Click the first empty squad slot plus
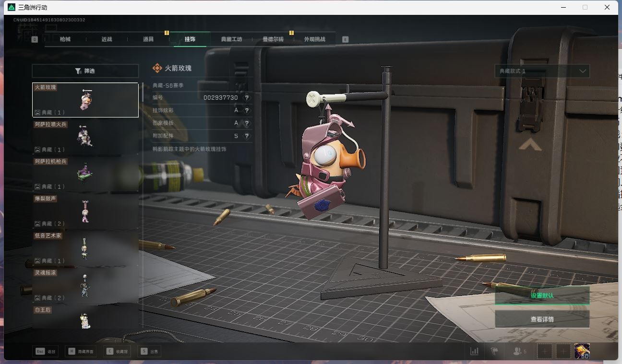The width and height of the screenshot is (622, 364). (x=545, y=352)
